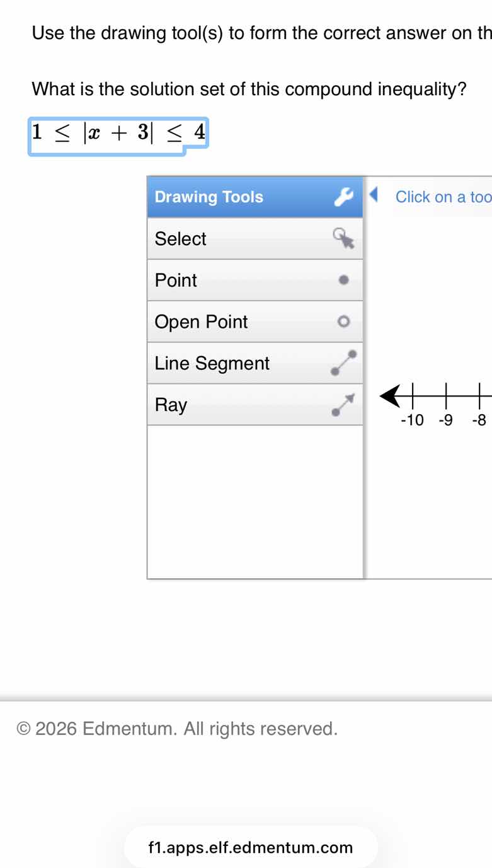Click the -9 tick on the number line
The width and height of the screenshot is (492, 868).
click(x=445, y=396)
